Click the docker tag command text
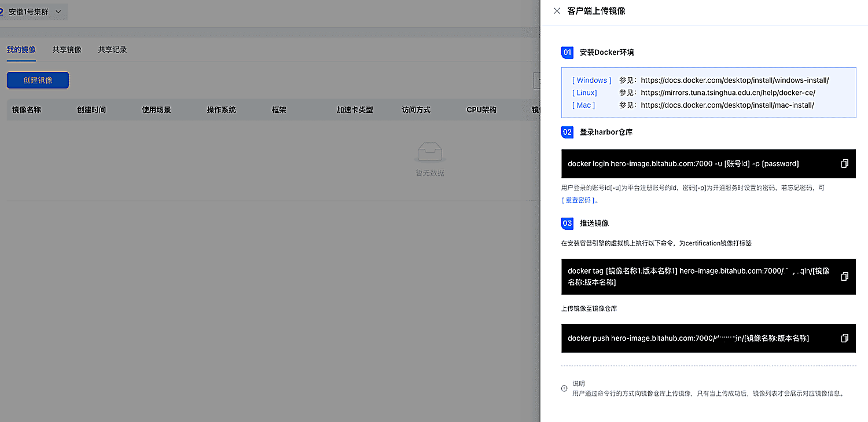Image resolution: width=868 pixels, height=422 pixels. pyautogui.click(x=698, y=277)
